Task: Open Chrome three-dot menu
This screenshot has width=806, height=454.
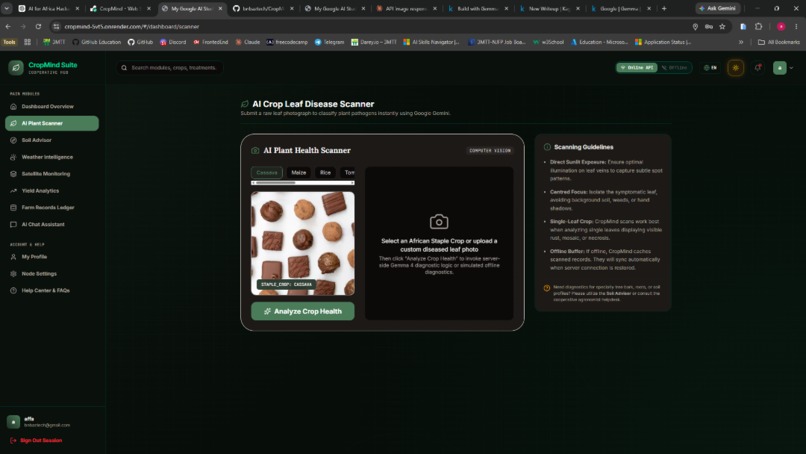Action: pos(796,26)
